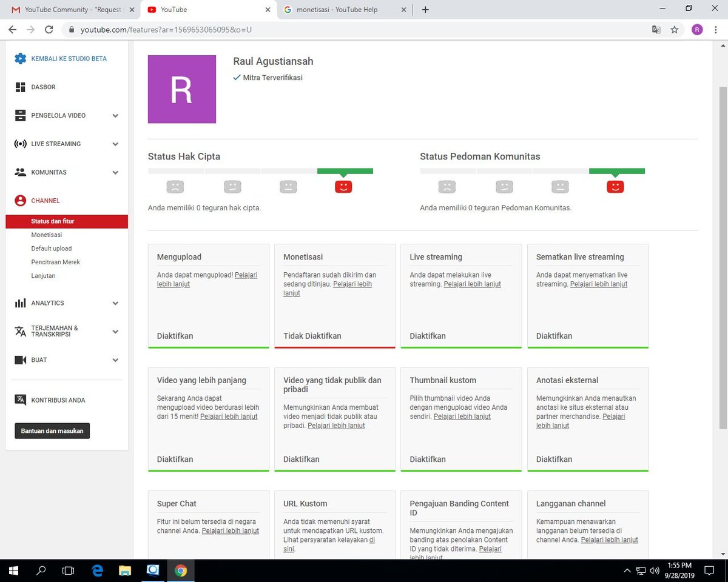
Task: Click the volume speaker icon in system tray
Action: pos(654,570)
